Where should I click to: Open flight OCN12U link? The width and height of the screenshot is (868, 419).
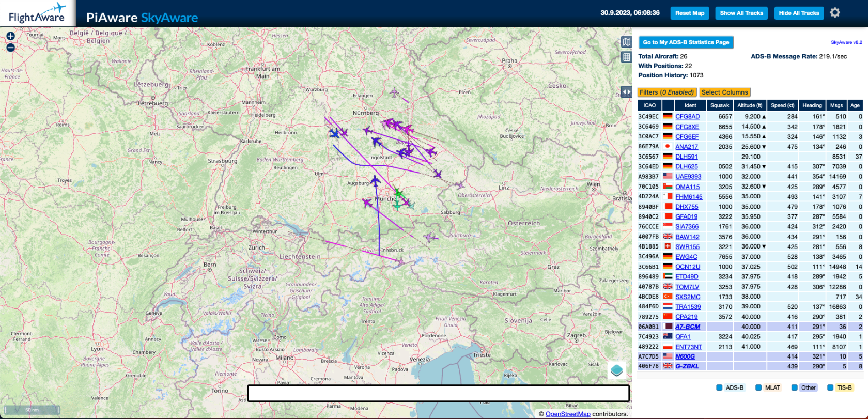coord(688,267)
